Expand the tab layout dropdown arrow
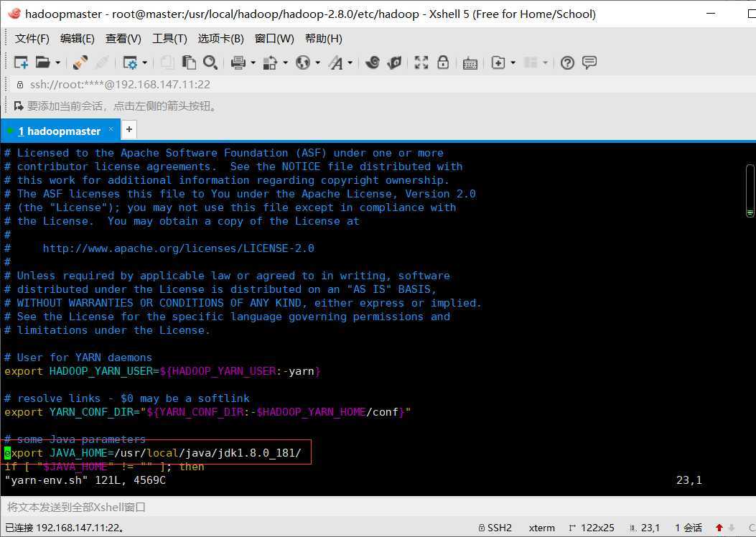Screen dimensions: 756x537 pyautogui.click(x=546, y=62)
